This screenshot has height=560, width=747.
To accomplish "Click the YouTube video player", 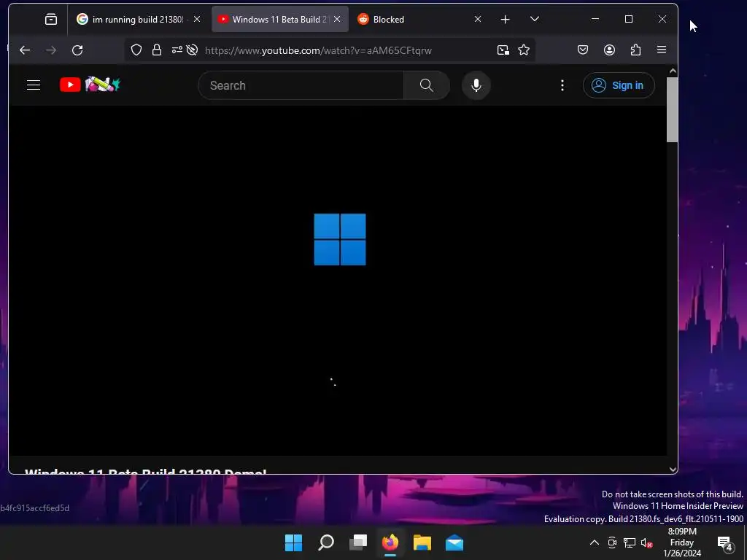I will coord(338,281).
